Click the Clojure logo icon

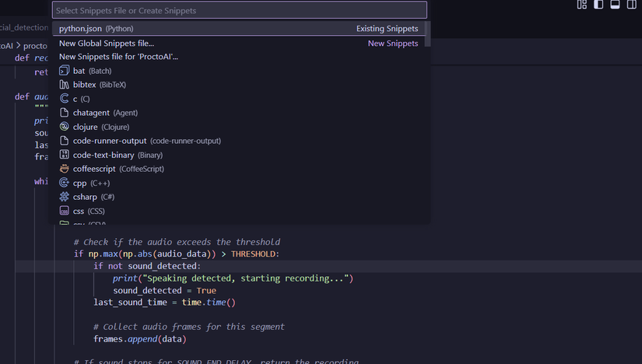coord(64,127)
